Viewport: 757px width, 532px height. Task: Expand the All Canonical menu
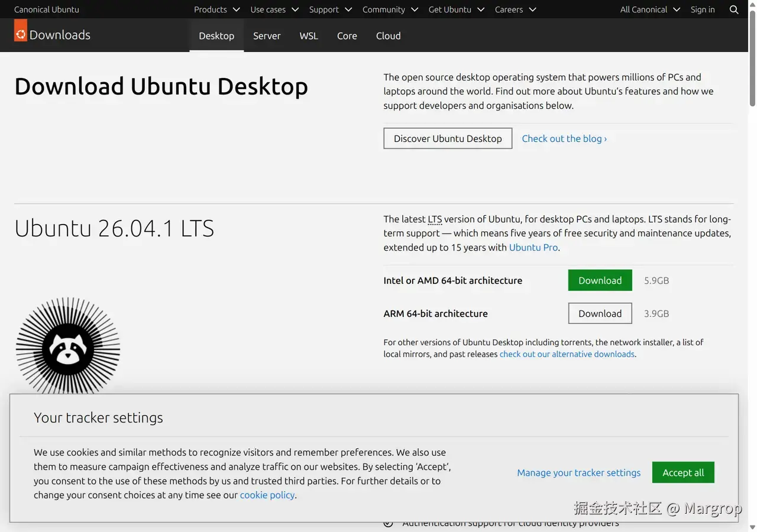(651, 9)
